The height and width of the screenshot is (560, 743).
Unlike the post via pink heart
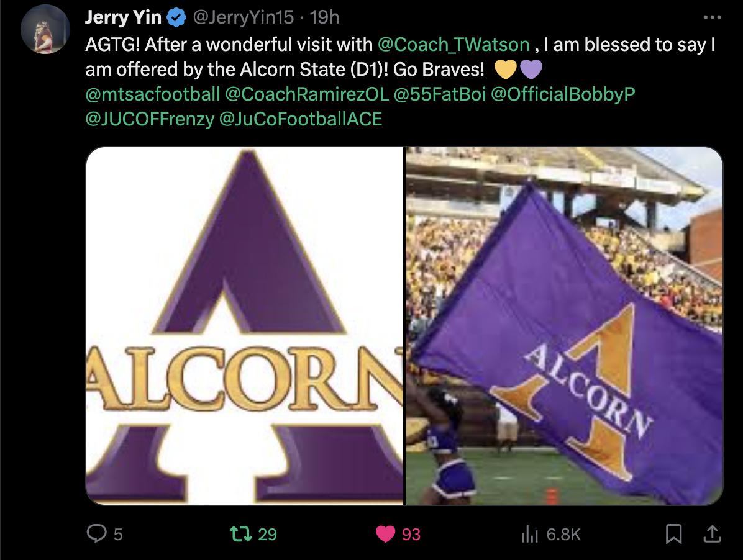tap(385, 534)
